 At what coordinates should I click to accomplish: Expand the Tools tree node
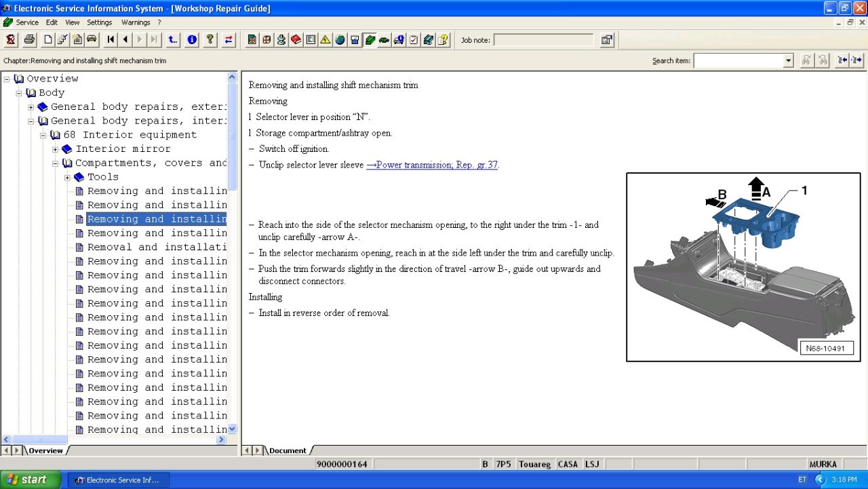[68, 177]
